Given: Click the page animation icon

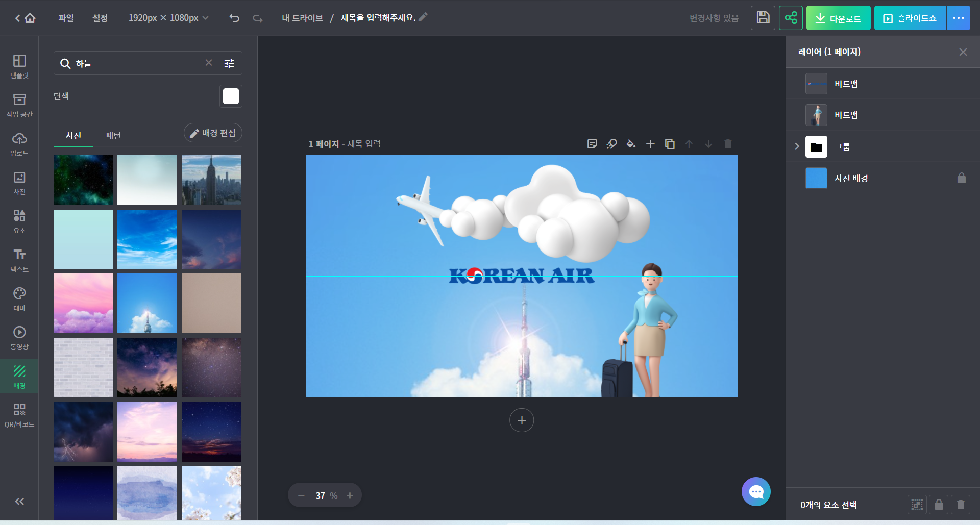Looking at the screenshot, I should [x=611, y=144].
